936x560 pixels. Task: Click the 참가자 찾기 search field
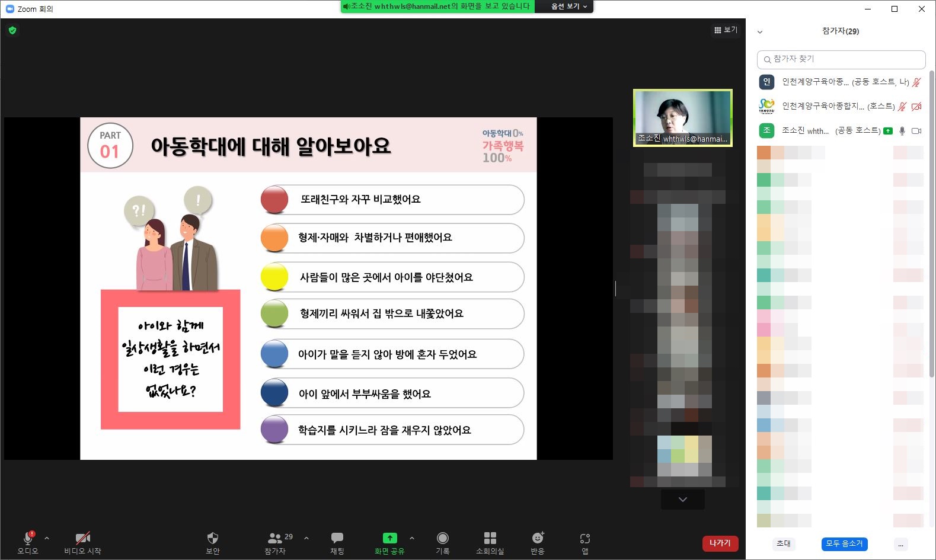(842, 59)
